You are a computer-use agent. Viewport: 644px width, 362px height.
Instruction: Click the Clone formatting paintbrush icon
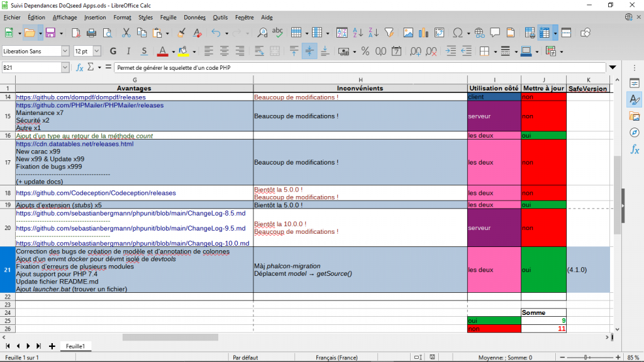point(181,33)
